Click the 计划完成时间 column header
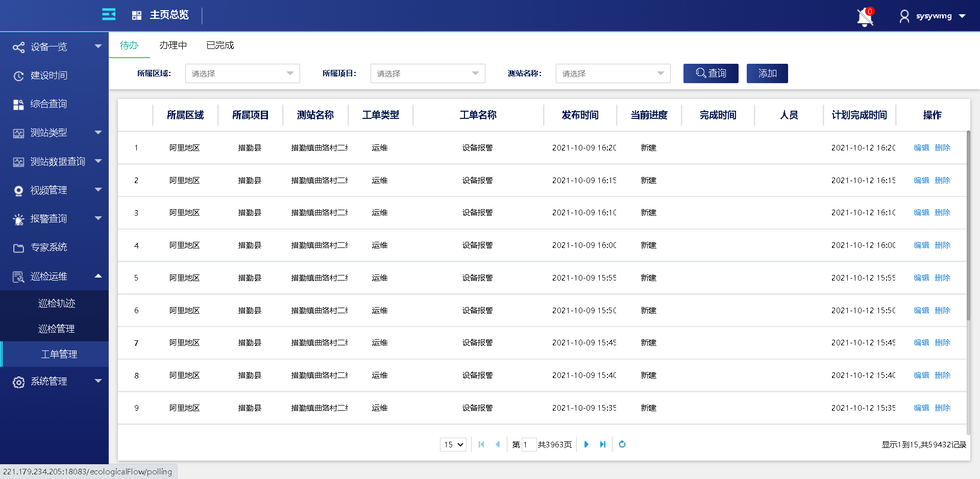This screenshot has width=980, height=479. click(860, 115)
